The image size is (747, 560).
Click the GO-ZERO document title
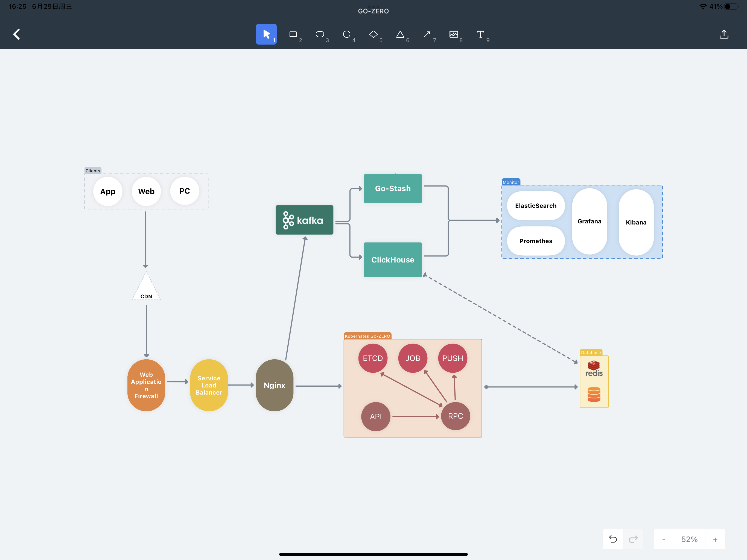coord(373,11)
